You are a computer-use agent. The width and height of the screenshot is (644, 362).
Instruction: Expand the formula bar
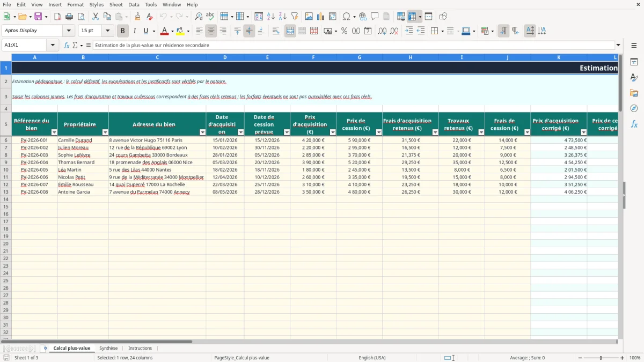click(618, 45)
